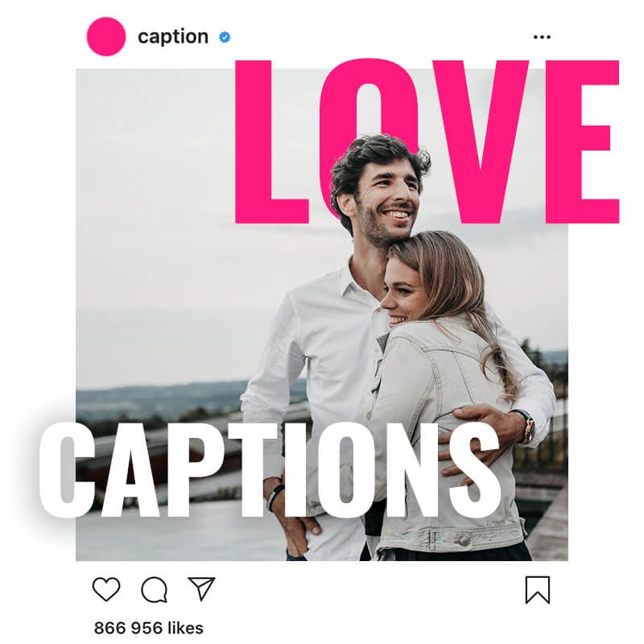The image size is (644, 644).
Task: Like the post with the heart icon
Action: (x=106, y=589)
